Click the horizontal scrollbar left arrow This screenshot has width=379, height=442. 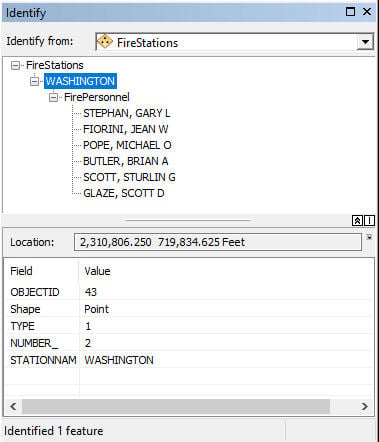click(13, 406)
